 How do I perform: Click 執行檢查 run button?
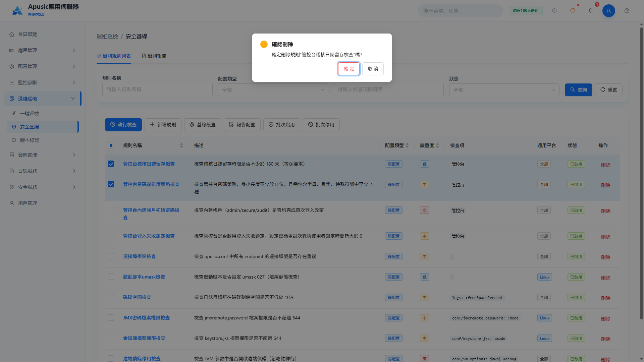(123, 125)
